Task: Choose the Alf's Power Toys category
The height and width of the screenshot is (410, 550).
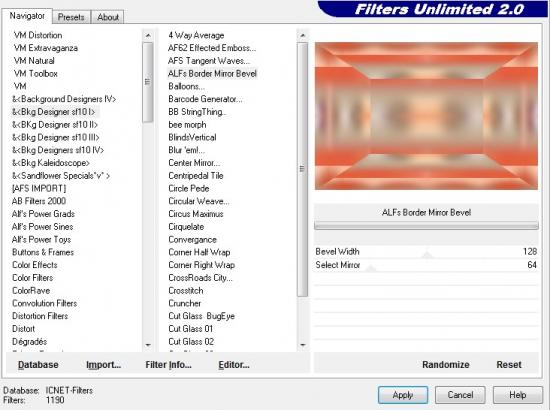Action: point(41,240)
